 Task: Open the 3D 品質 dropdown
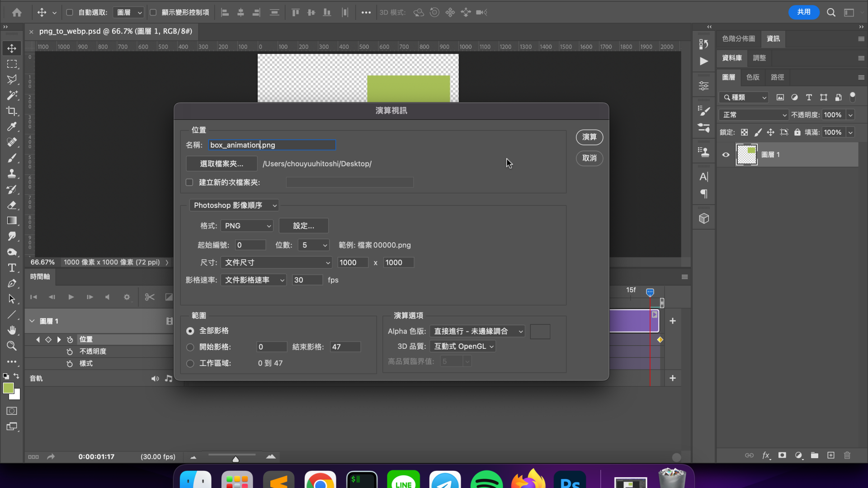[x=463, y=347]
